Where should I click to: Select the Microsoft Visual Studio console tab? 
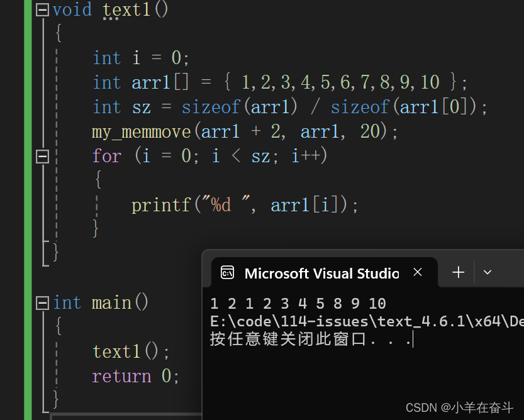point(324,272)
